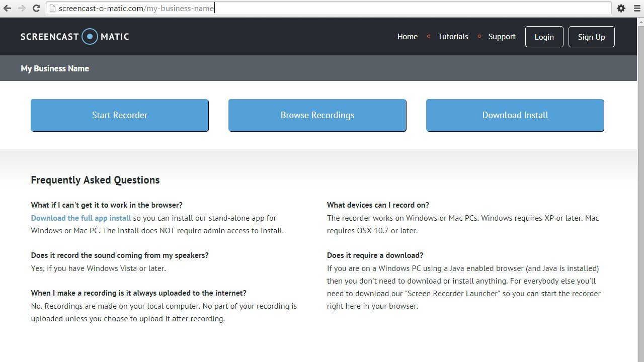Click 'Does it record the sound' question
Image resolution: width=644 pixels, height=362 pixels.
tap(120, 255)
